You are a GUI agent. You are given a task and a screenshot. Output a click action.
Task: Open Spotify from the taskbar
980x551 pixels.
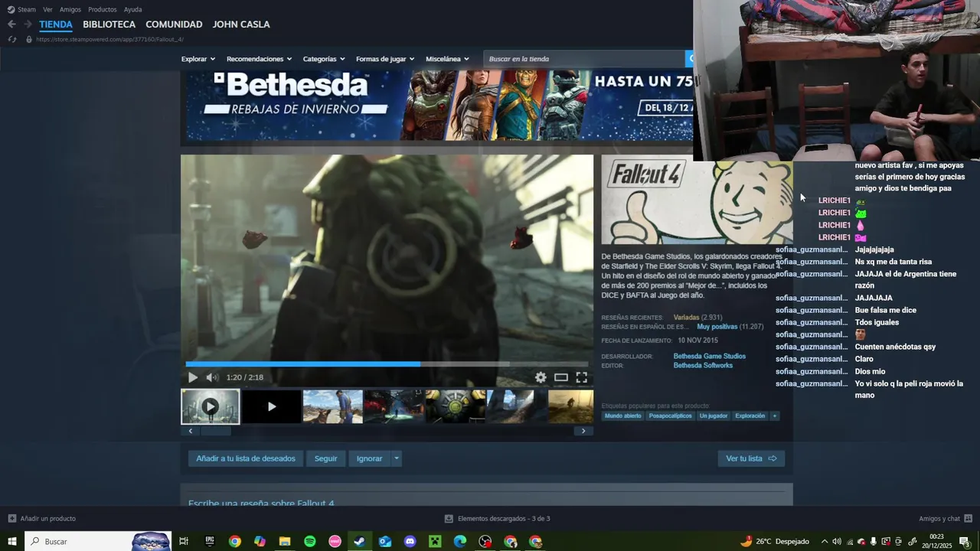310,541
